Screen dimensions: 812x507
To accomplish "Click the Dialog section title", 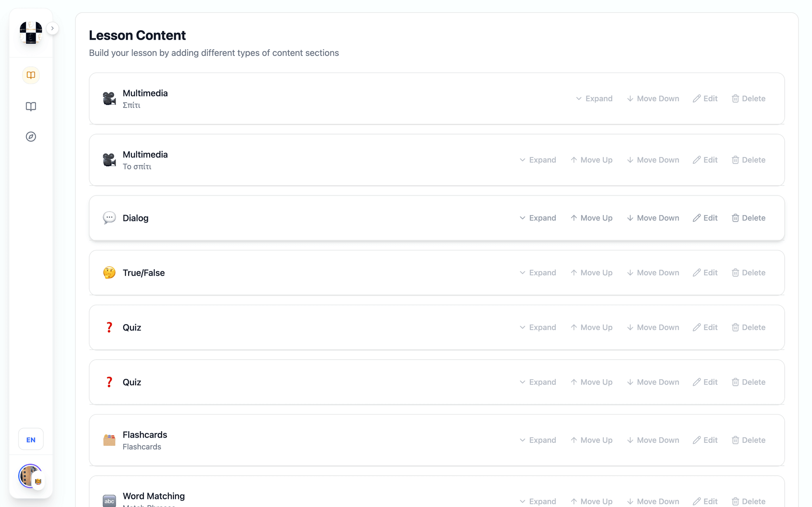I will coord(136,218).
